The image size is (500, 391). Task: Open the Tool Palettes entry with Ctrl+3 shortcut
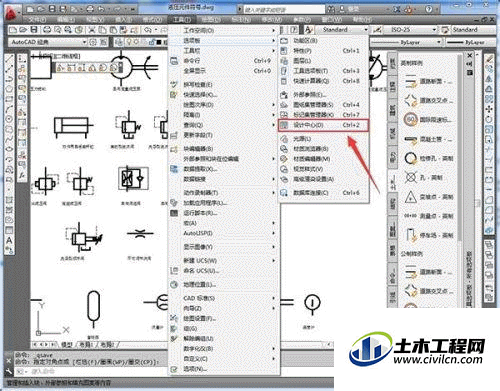pos(323,71)
